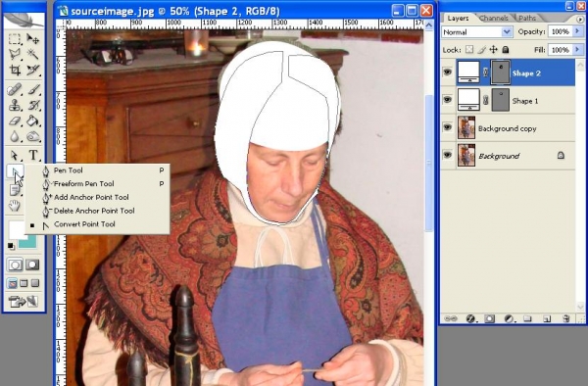Viewport: 588px width, 386px height.
Task: Select the Rectangular Marquee tool
Action: [x=15, y=38]
